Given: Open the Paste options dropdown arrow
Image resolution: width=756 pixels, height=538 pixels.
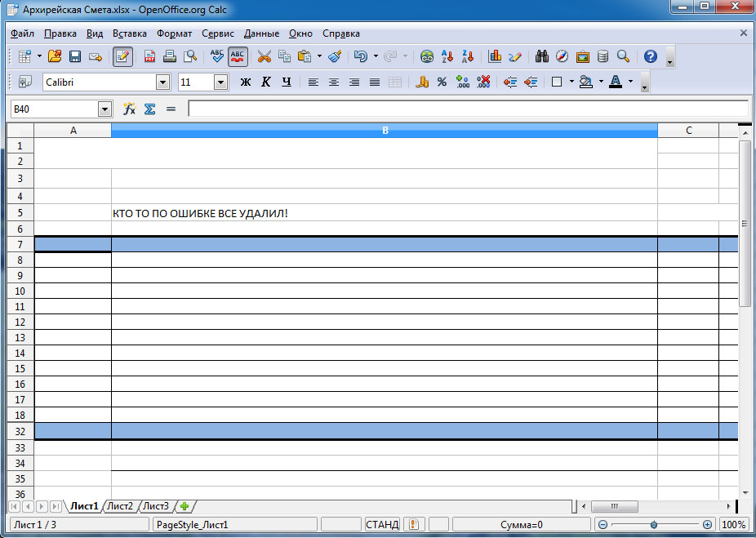Looking at the screenshot, I should [319, 57].
